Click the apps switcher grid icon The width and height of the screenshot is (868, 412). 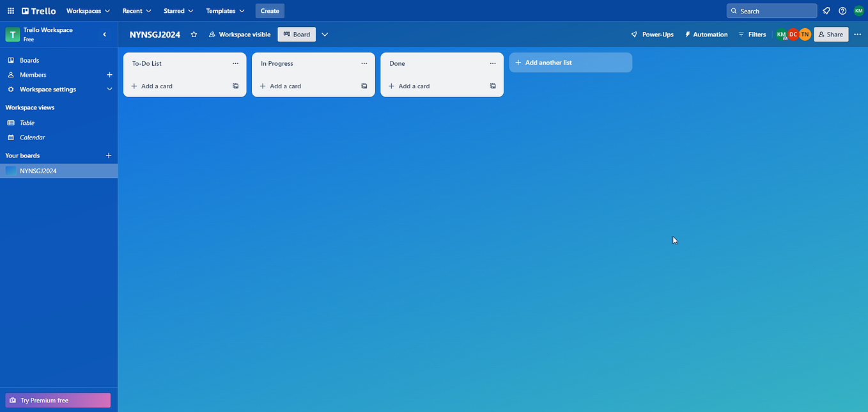pyautogui.click(x=10, y=10)
